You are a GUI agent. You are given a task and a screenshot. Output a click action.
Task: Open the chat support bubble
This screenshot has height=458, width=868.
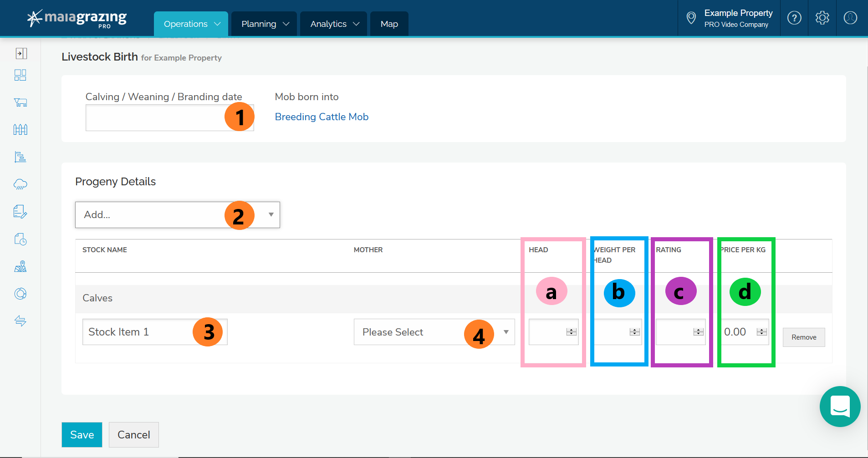click(x=840, y=406)
